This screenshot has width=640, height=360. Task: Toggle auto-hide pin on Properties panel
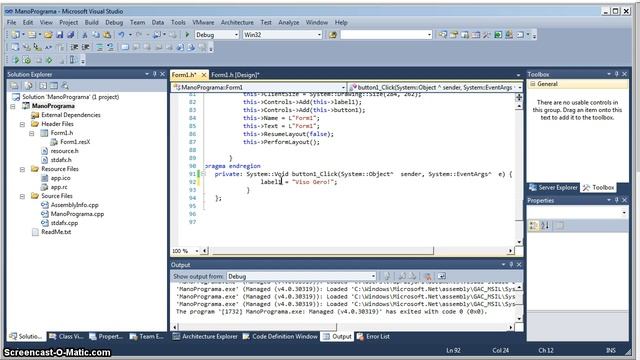(x=616, y=200)
